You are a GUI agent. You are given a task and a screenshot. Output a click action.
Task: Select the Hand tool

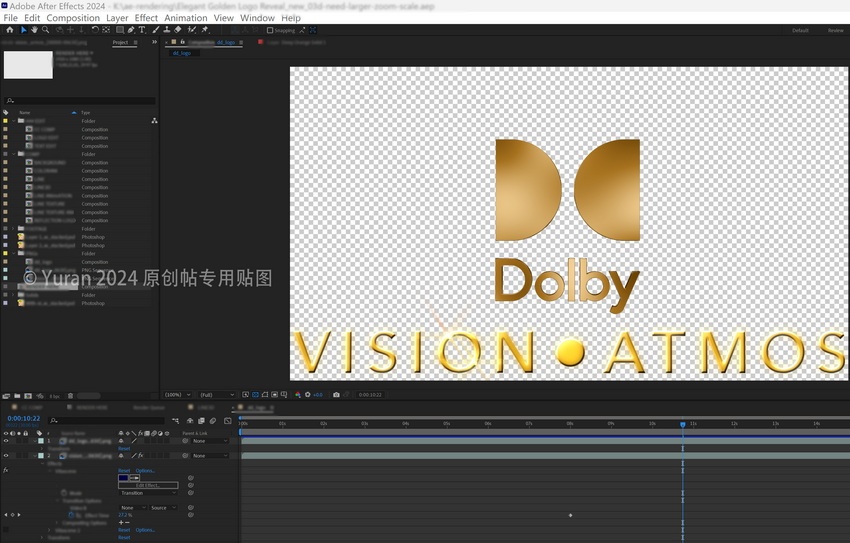34,30
